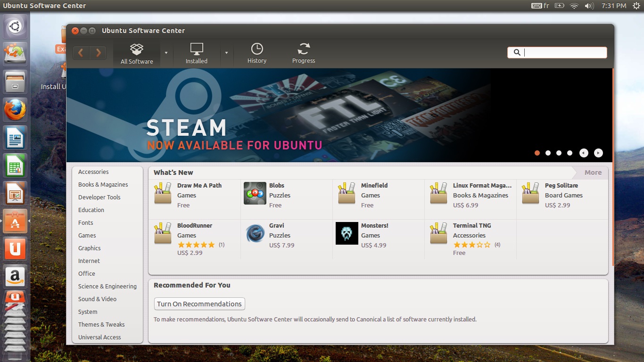644x362 pixels.
Task: Browse the Themes & Tweaks category
Action: (101, 325)
